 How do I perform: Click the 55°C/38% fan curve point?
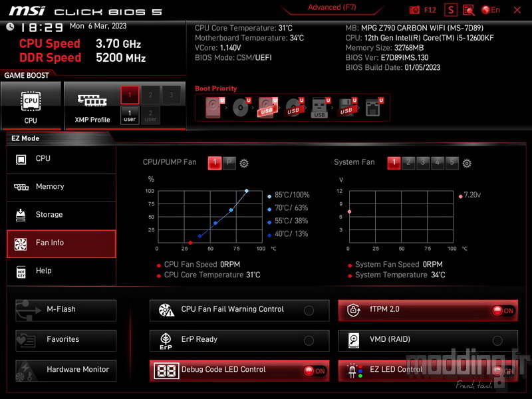(215, 223)
